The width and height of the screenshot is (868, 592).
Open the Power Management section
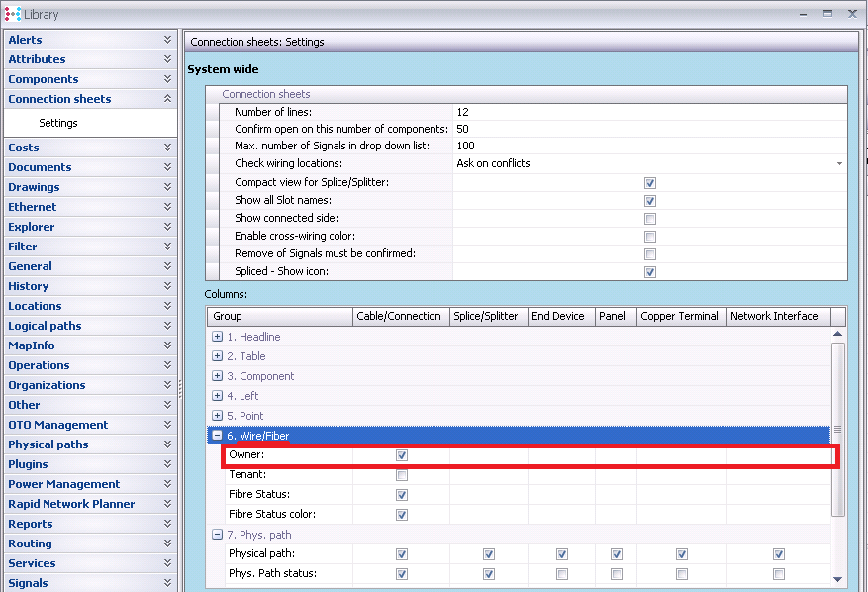tap(90, 484)
